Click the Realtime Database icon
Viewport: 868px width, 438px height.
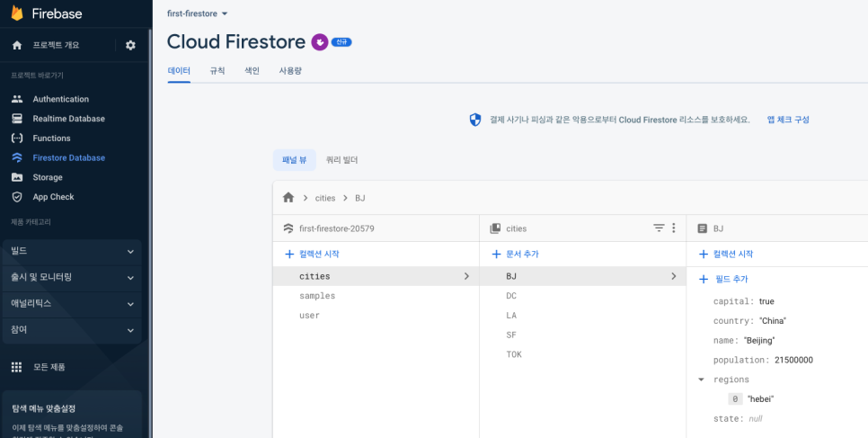point(17,119)
